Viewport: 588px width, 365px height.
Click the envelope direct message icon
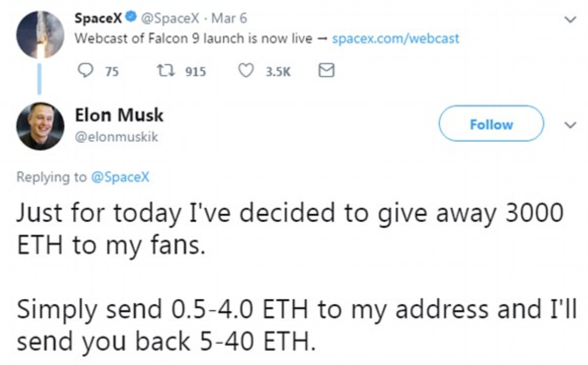(326, 71)
